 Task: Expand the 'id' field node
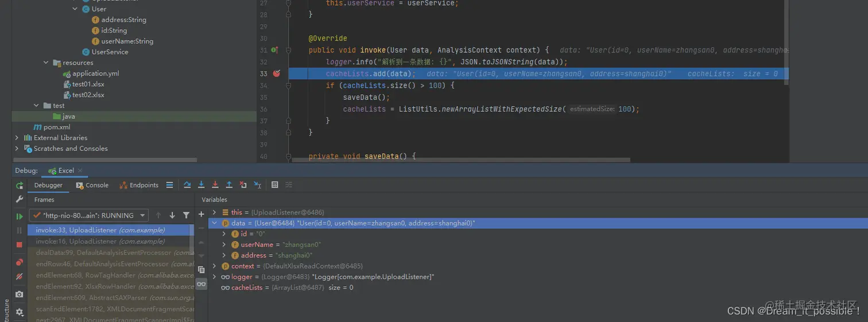pos(224,234)
